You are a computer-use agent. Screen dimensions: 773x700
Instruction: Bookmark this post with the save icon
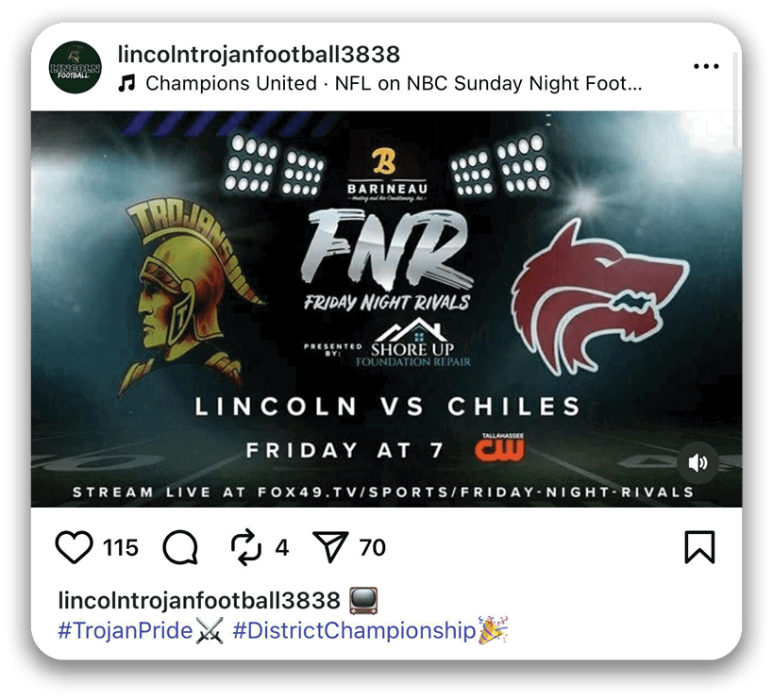pos(699,547)
